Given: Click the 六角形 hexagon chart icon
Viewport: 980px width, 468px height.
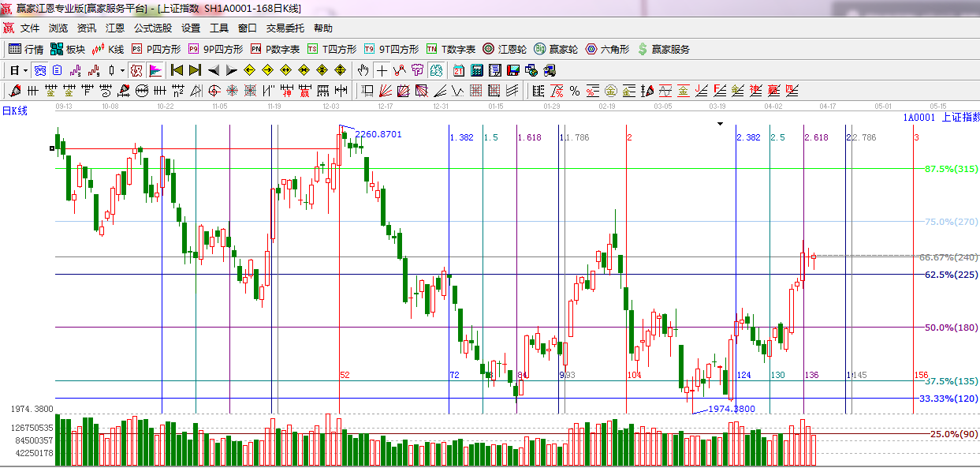Looking at the screenshot, I should [606, 49].
